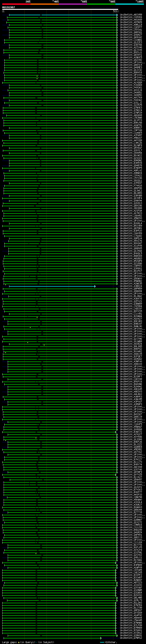
Task: Click UniRef100_Q69X42 label
Action: coord(131,37)
